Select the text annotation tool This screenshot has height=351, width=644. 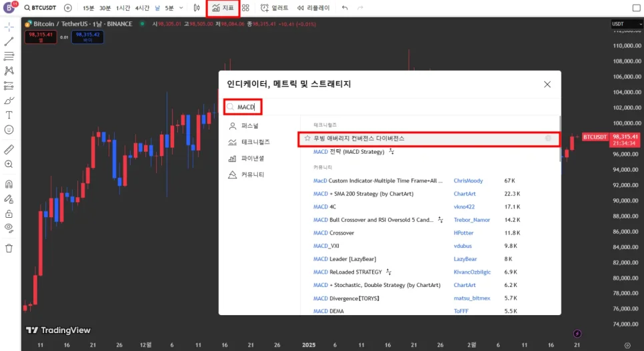[x=9, y=115]
